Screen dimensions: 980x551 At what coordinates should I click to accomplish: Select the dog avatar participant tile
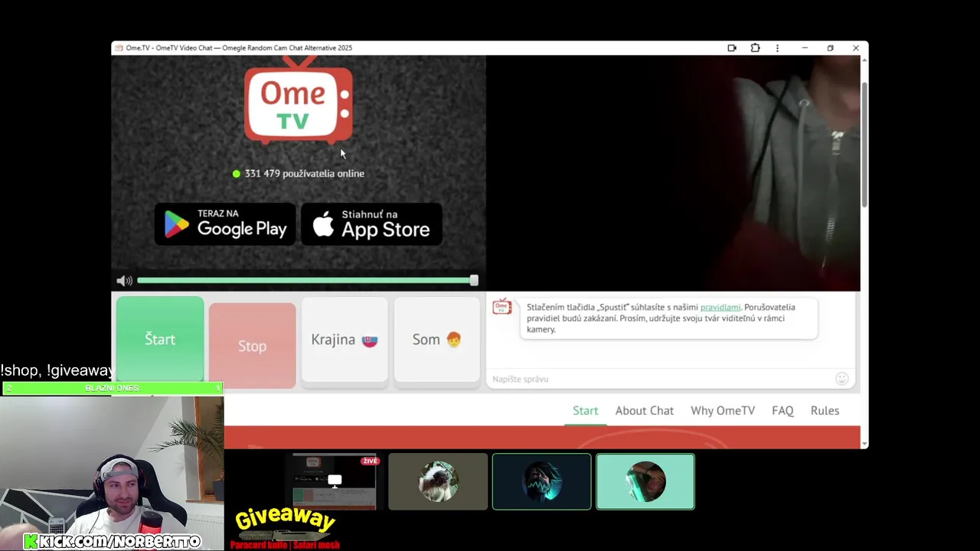[x=438, y=481]
